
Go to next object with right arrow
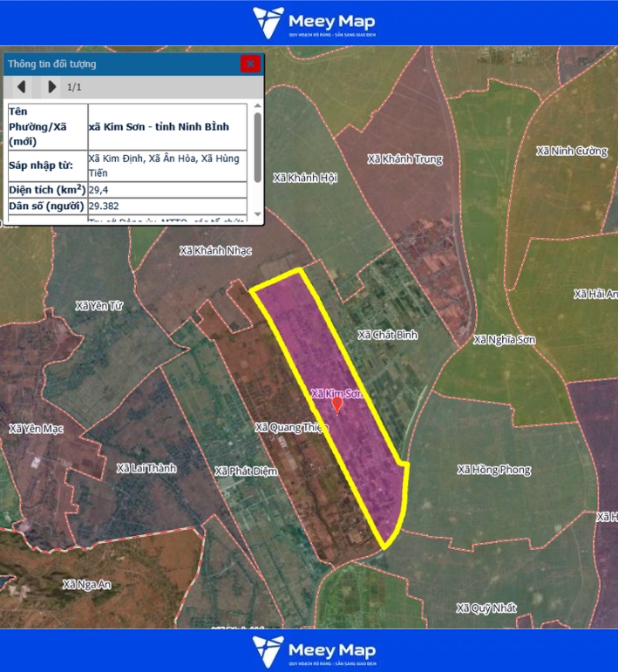51,87
